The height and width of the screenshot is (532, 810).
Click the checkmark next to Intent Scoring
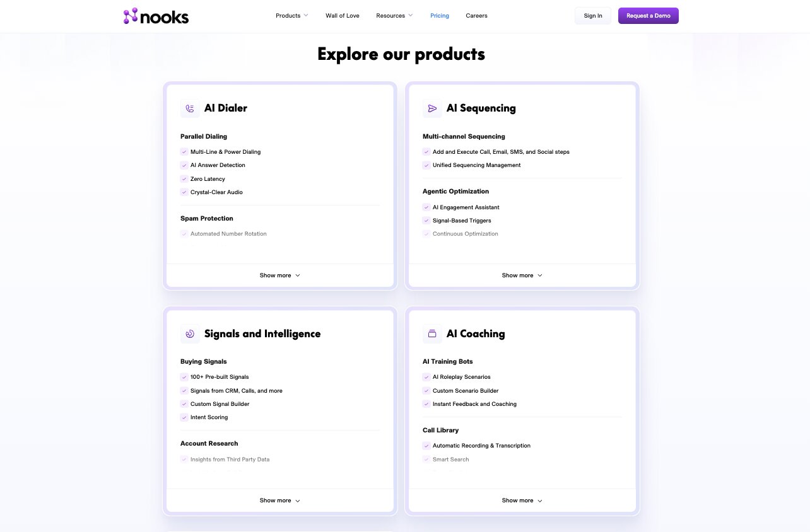184,417
